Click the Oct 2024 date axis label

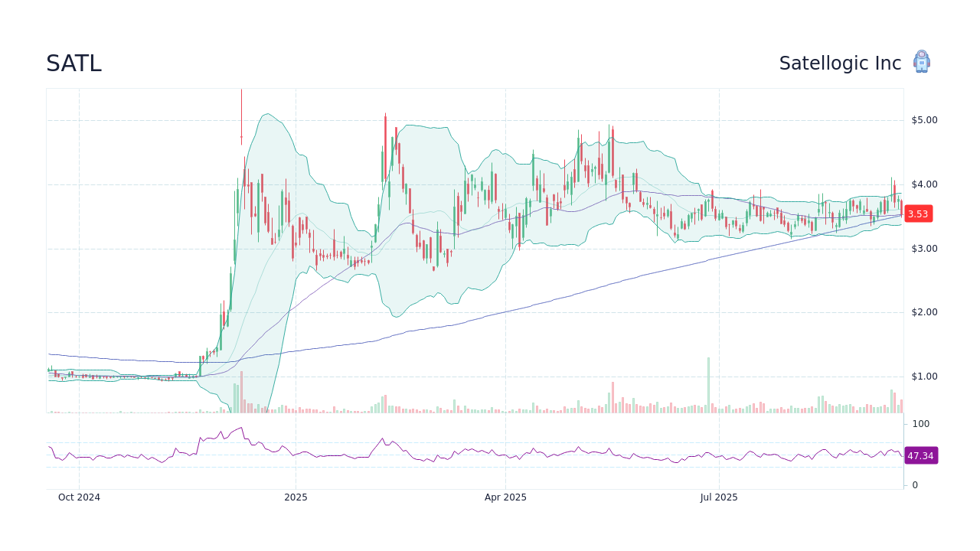point(79,497)
